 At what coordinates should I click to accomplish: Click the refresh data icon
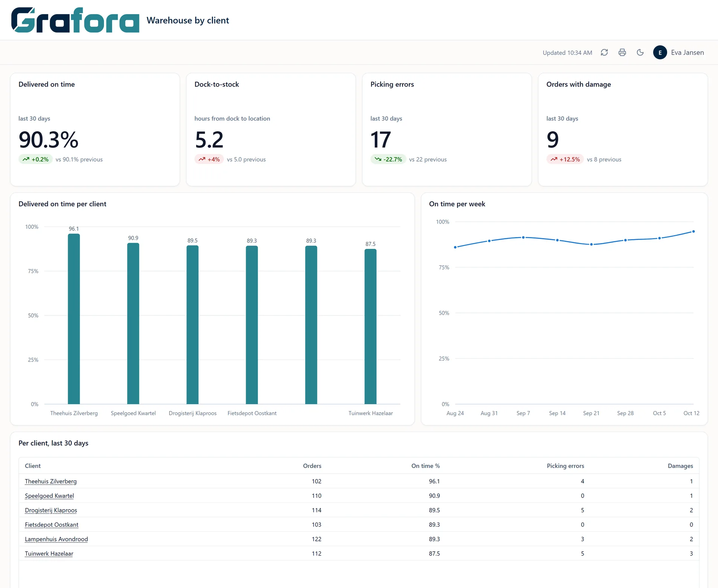point(604,53)
